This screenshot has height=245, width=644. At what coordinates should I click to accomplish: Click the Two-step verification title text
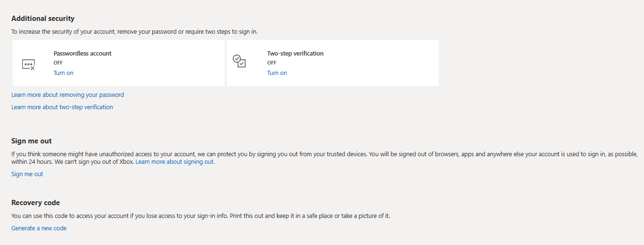(295, 54)
